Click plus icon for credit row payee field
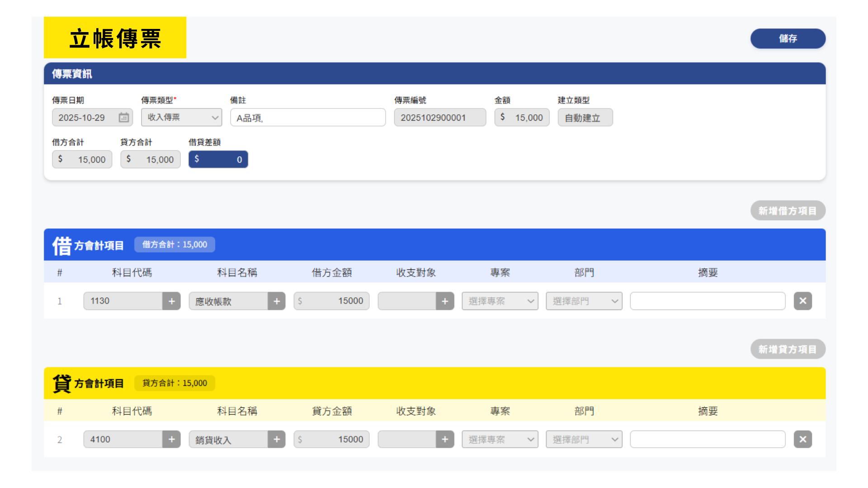 [x=445, y=439]
